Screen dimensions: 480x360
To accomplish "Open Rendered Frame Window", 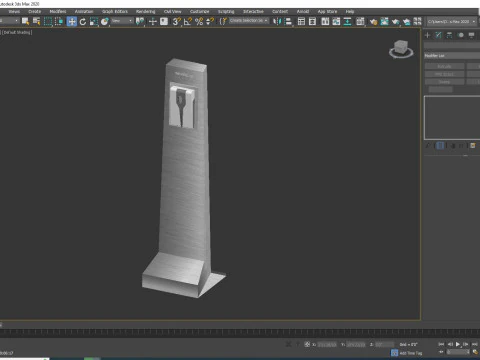I will pyautogui.click(x=384, y=22).
